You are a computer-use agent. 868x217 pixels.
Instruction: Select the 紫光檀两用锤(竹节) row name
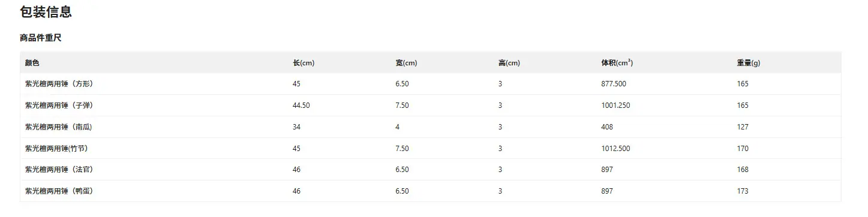pos(57,149)
